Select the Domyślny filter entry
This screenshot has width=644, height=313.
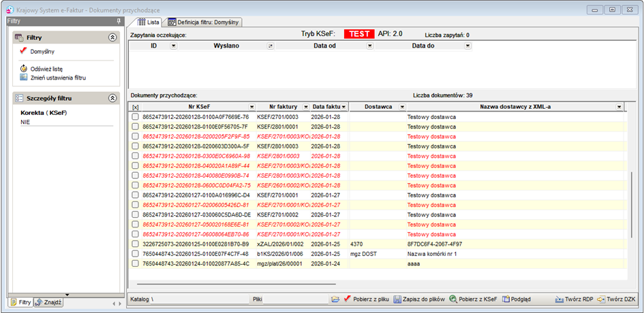click(42, 52)
